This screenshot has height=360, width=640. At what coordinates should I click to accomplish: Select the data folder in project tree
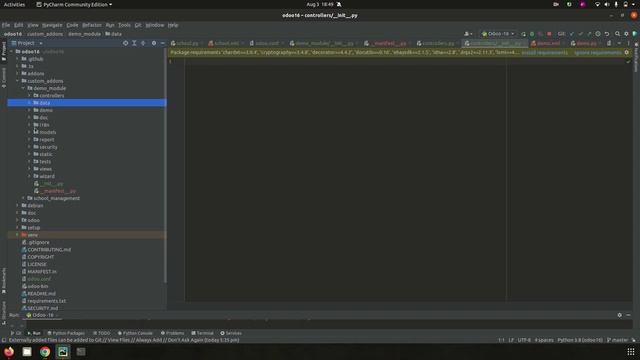coord(87,103)
